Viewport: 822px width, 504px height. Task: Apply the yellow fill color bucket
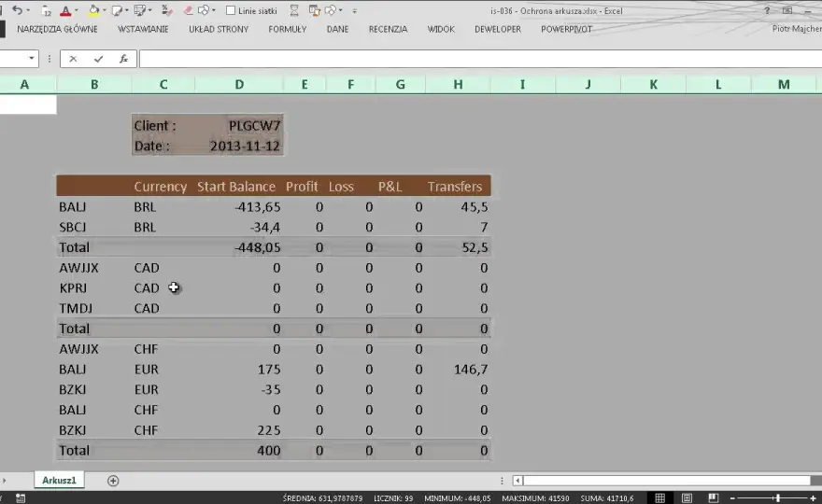click(x=93, y=10)
